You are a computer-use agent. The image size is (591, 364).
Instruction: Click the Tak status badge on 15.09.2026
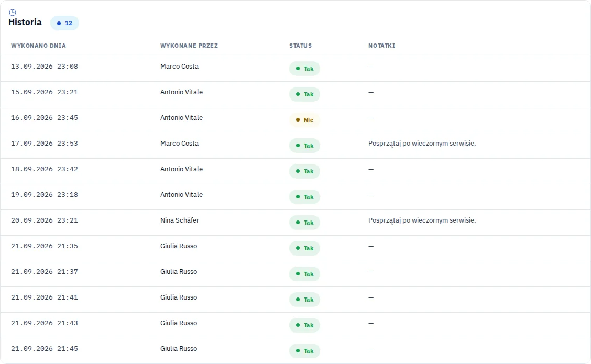point(304,94)
